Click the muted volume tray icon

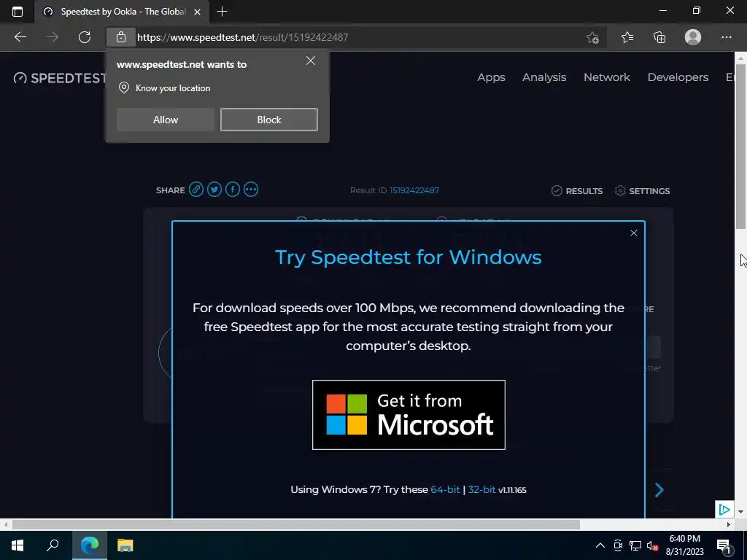(x=653, y=545)
